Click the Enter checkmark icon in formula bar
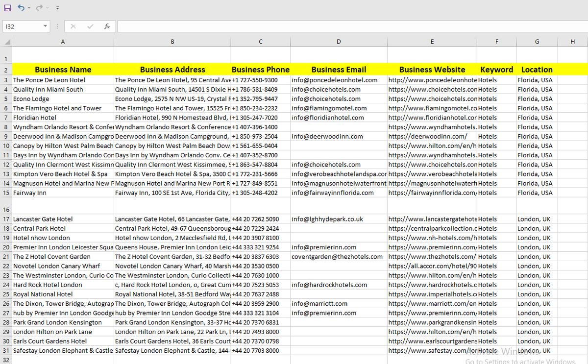Viewport: 588px width, 364px height. pos(90,26)
